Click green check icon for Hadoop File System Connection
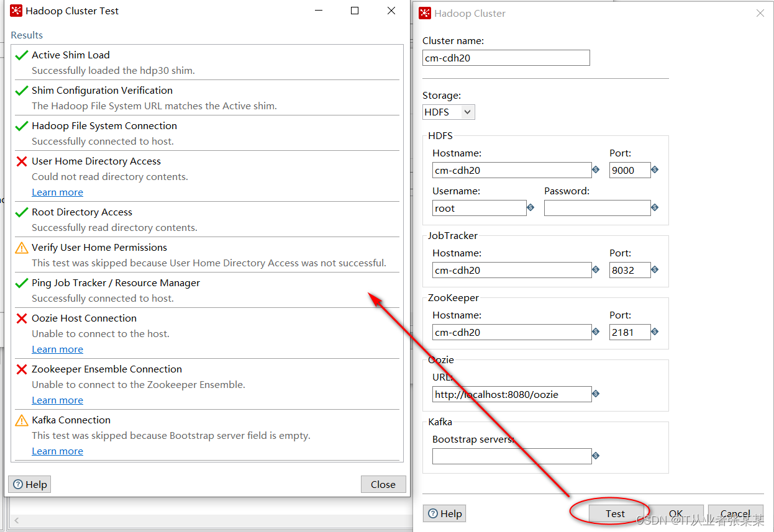This screenshot has width=774, height=532. click(x=22, y=126)
